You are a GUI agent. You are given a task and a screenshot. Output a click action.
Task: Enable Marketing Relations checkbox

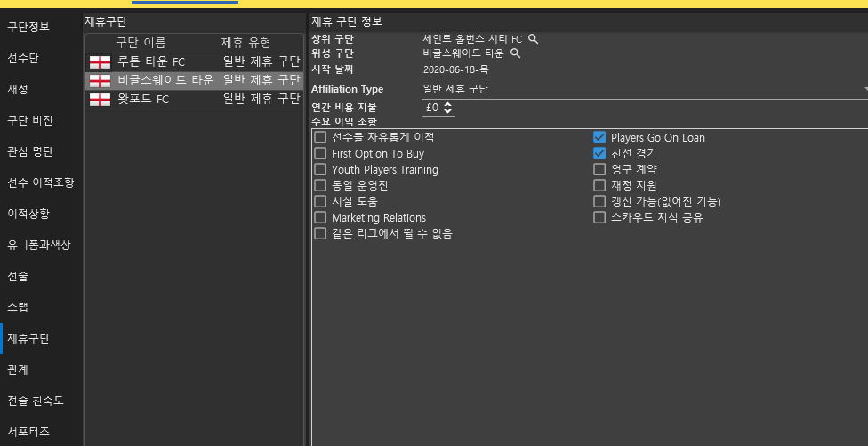[320, 217]
